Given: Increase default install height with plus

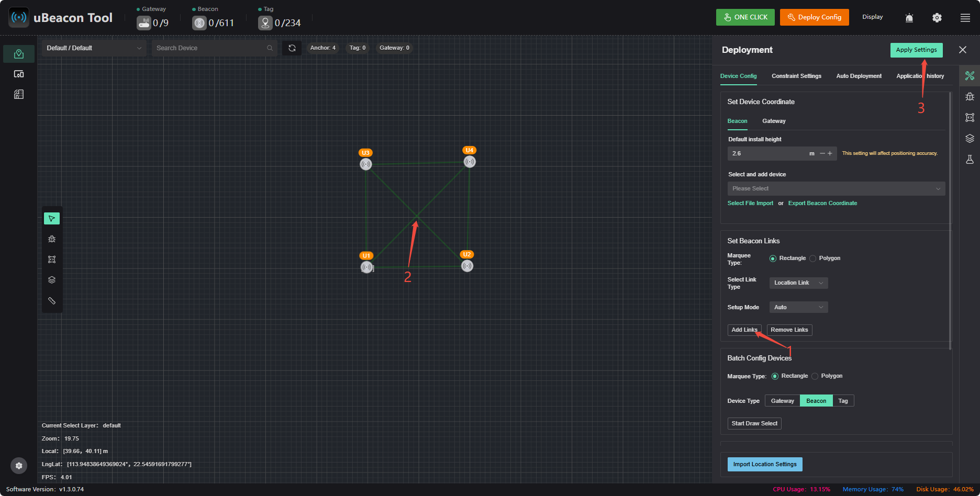Looking at the screenshot, I should (830, 153).
